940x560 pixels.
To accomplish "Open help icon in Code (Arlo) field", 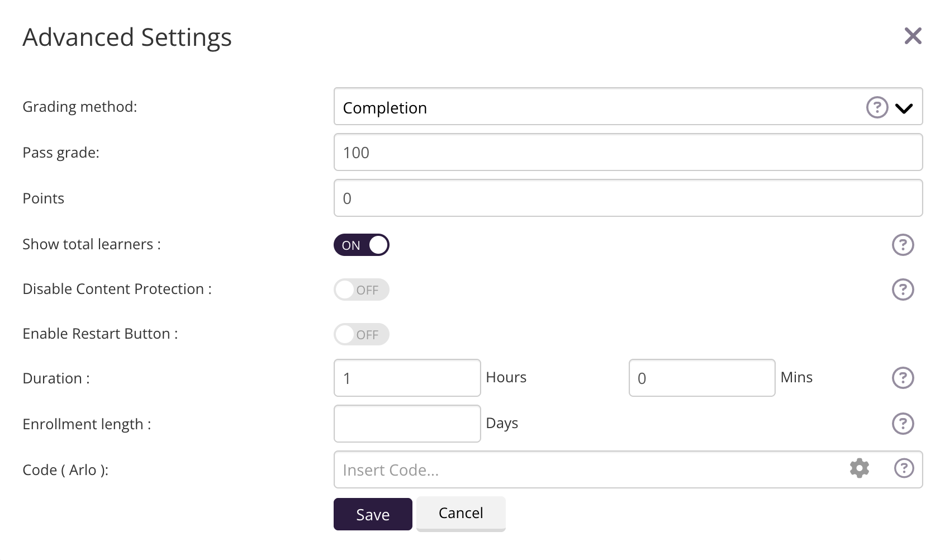I will tap(904, 468).
